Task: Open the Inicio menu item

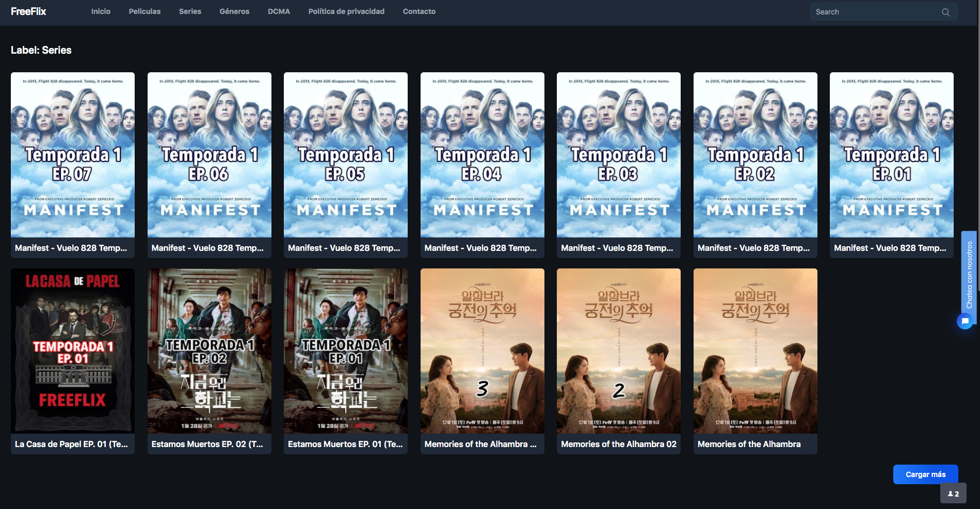Action: pos(101,11)
